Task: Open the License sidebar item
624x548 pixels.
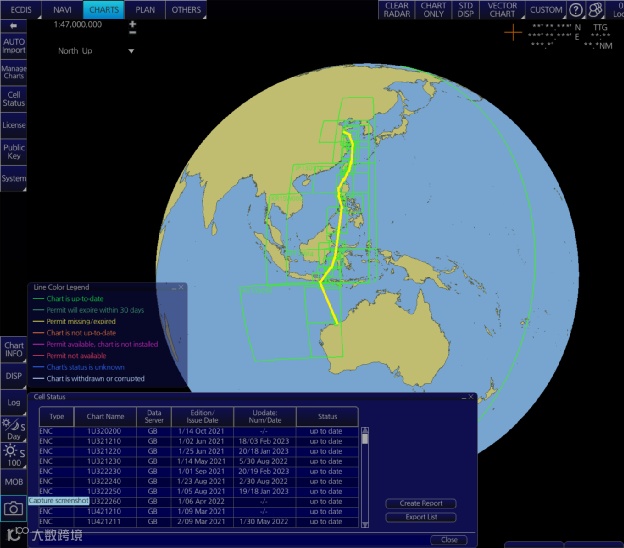Action: (14, 125)
